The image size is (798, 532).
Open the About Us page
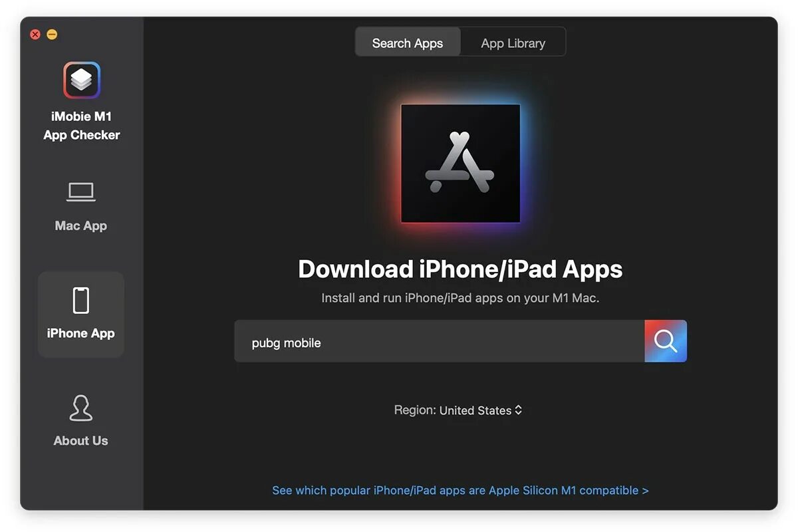click(x=81, y=421)
